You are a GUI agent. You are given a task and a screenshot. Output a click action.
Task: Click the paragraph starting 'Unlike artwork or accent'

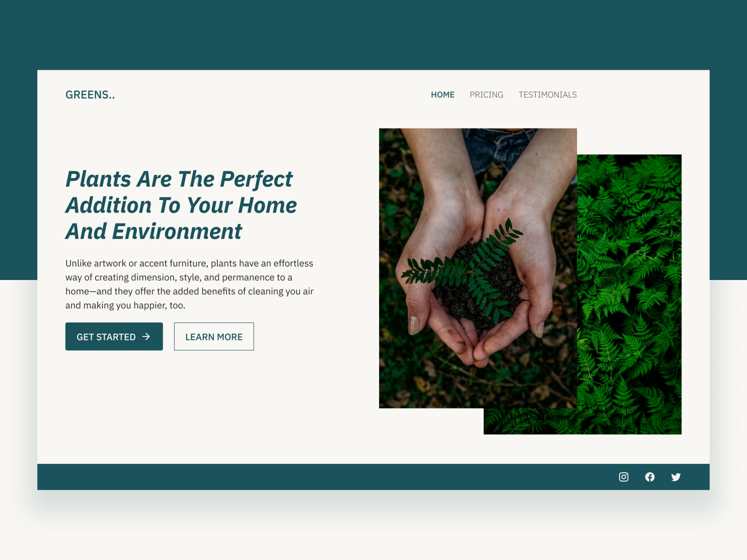tap(190, 284)
